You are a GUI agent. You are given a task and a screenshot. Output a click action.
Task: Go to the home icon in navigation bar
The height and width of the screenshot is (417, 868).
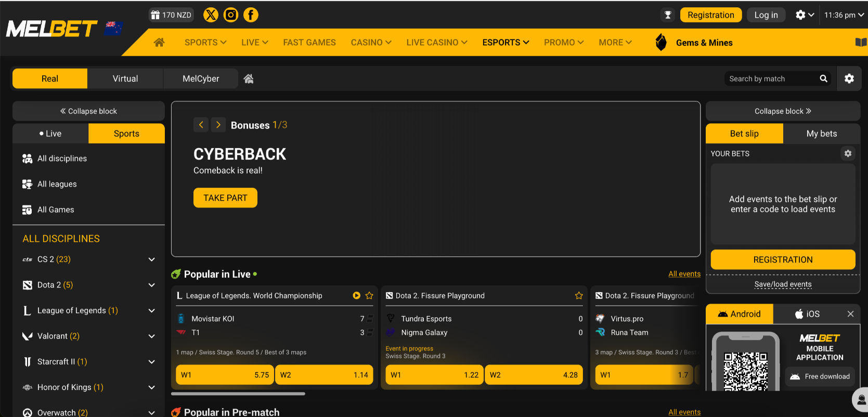tap(159, 43)
